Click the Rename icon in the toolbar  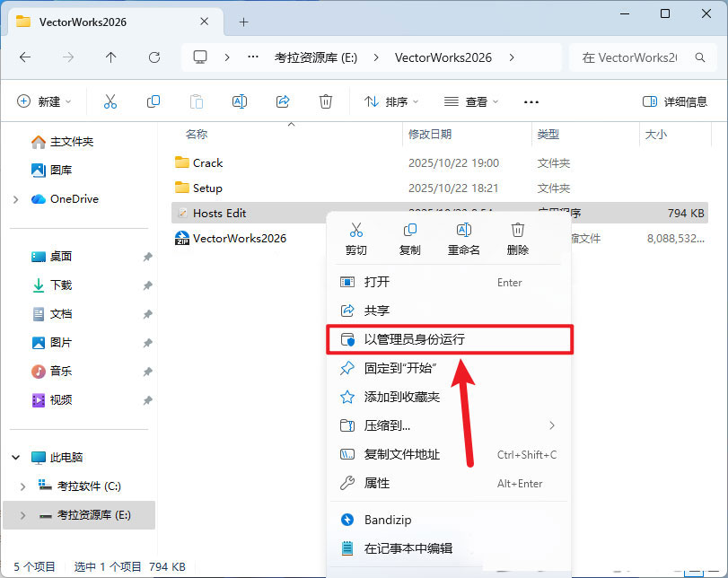click(240, 101)
